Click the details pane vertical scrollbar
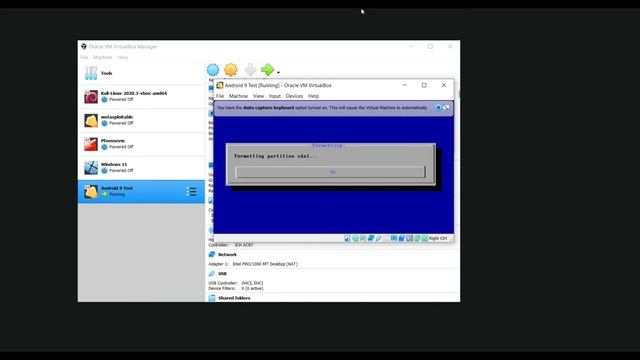 pos(459,94)
